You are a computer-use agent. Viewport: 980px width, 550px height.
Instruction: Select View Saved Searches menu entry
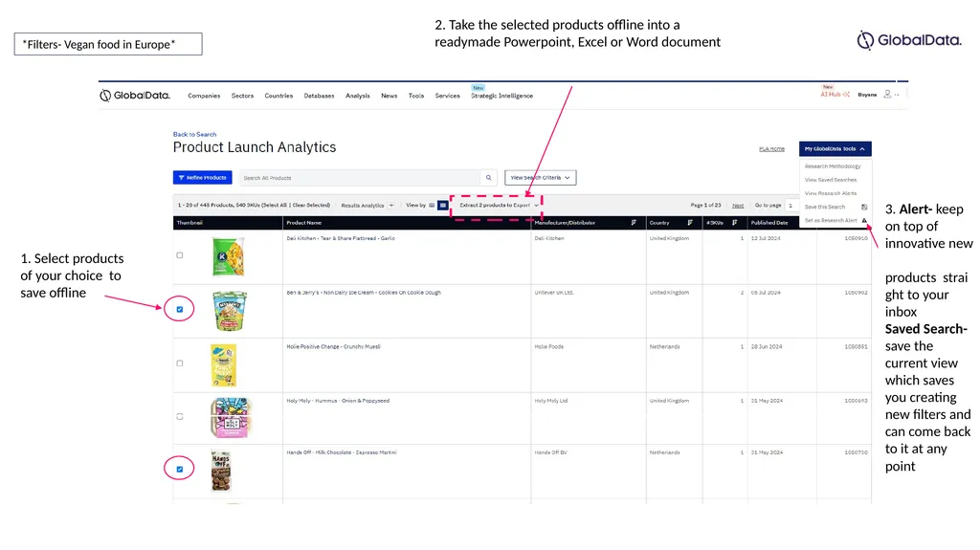831,180
